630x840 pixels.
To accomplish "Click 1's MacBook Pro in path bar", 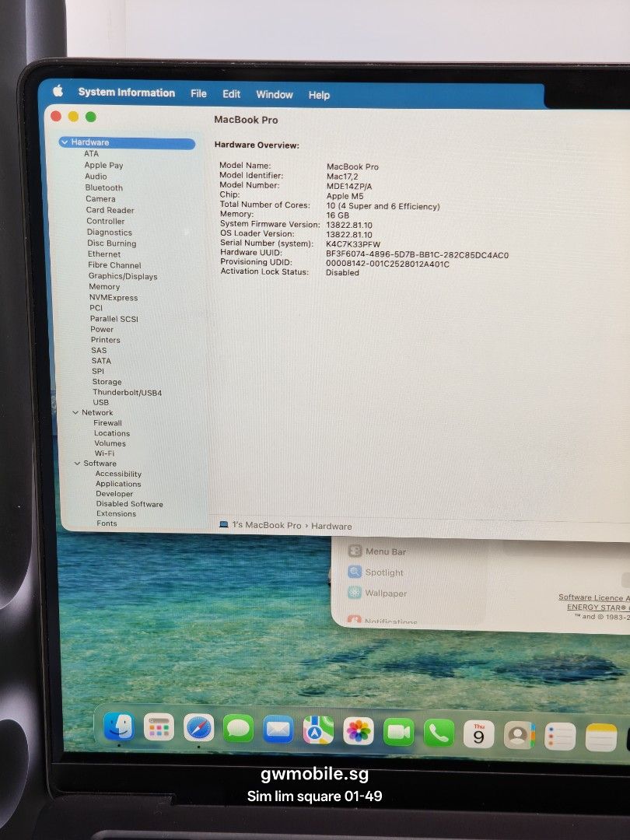I will (x=266, y=525).
